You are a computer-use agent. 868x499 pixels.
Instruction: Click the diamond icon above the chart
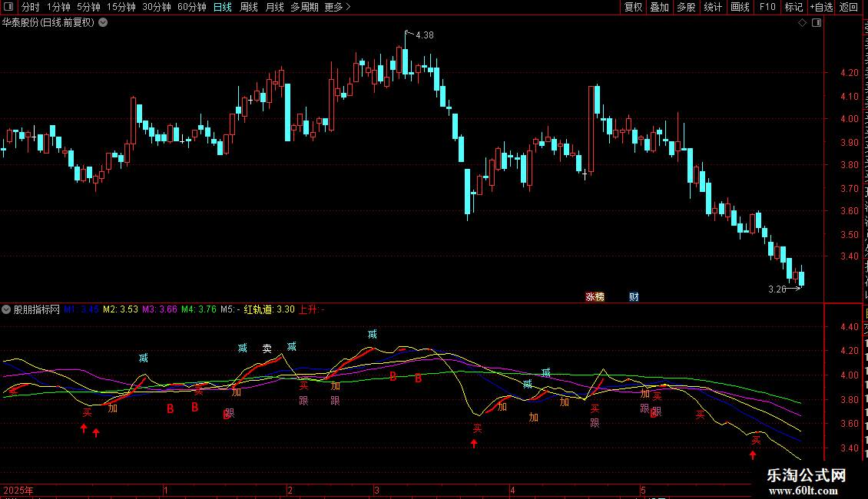[x=802, y=23]
